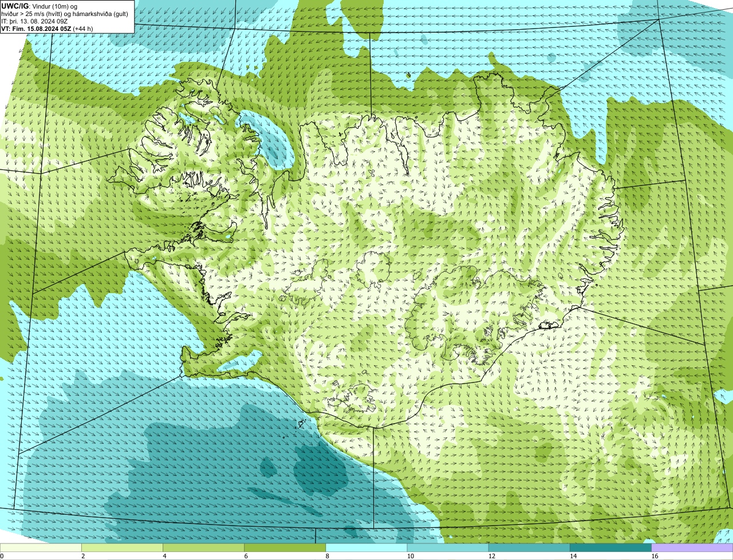Click the "8" label on the wind speed scale
The width and height of the screenshot is (733, 560).
328,556
